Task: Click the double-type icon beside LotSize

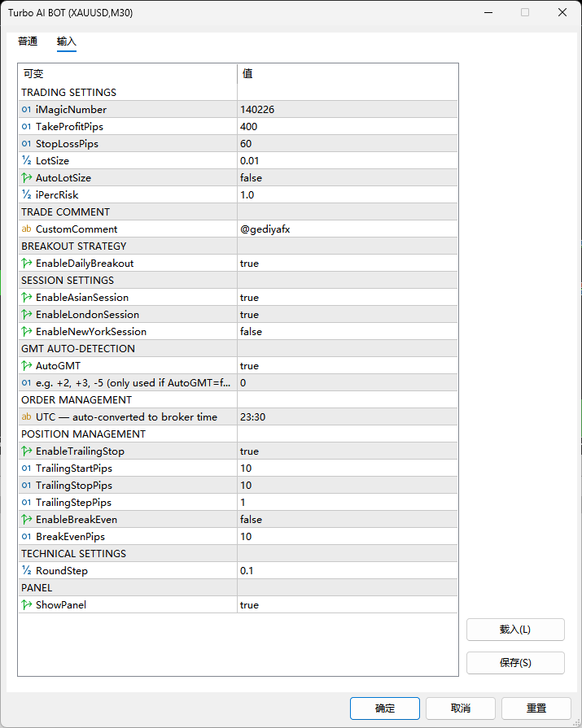Action: pos(27,161)
